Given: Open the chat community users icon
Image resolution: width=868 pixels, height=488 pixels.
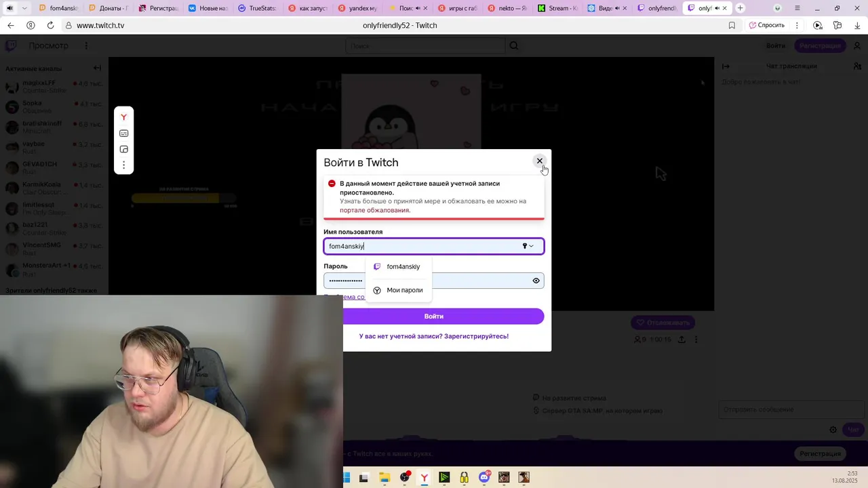Looking at the screenshot, I should click(857, 66).
